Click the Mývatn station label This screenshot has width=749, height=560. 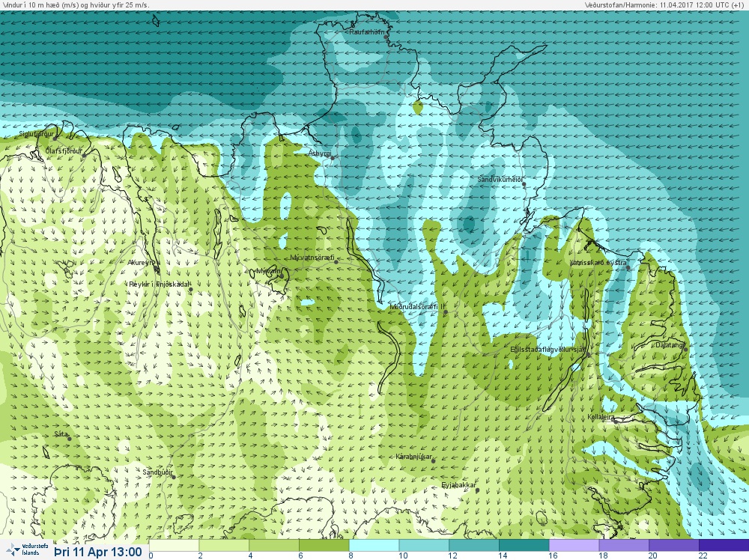268,271
